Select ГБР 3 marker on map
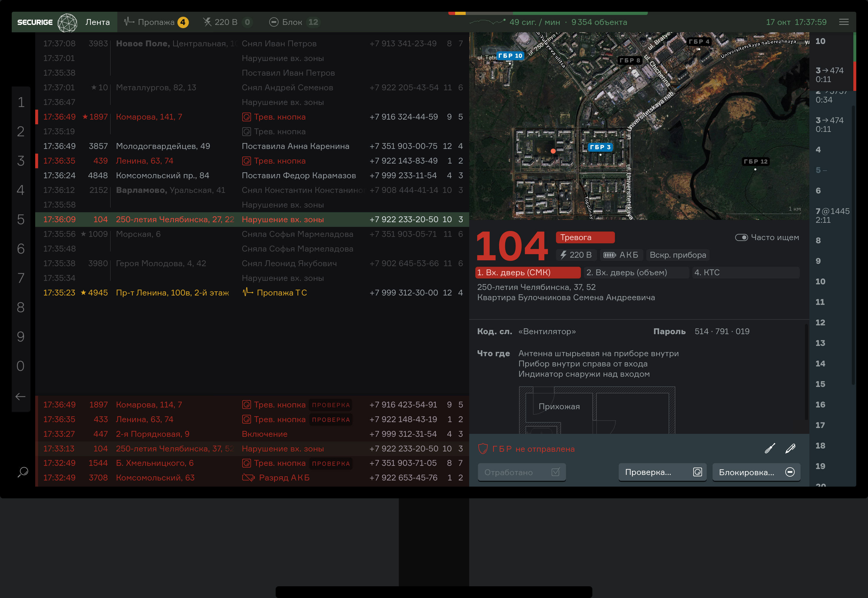 (600, 147)
